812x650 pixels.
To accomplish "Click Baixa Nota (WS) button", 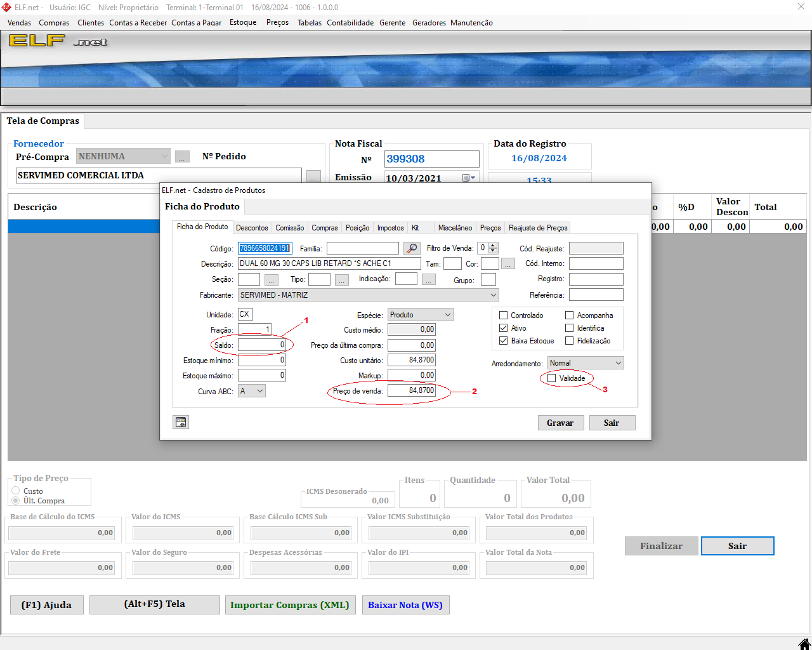I will click(405, 605).
